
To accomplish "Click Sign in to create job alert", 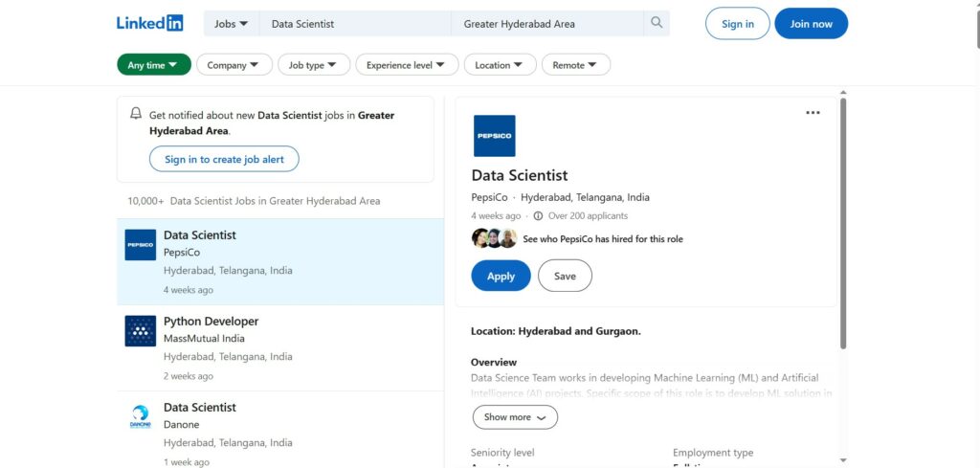I will (x=224, y=159).
